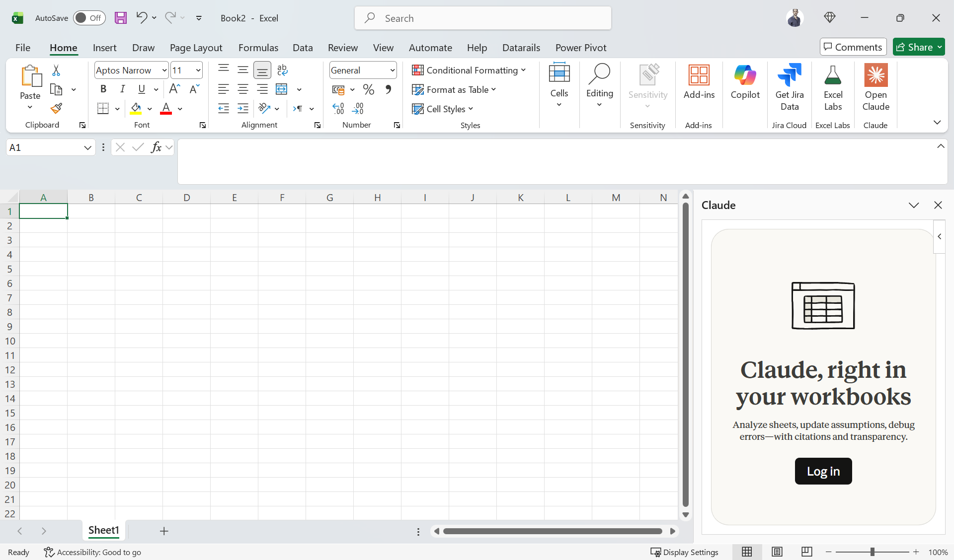Select the Format Painter brush icon
The width and height of the screenshot is (954, 560).
pyautogui.click(x=56, y=108)
